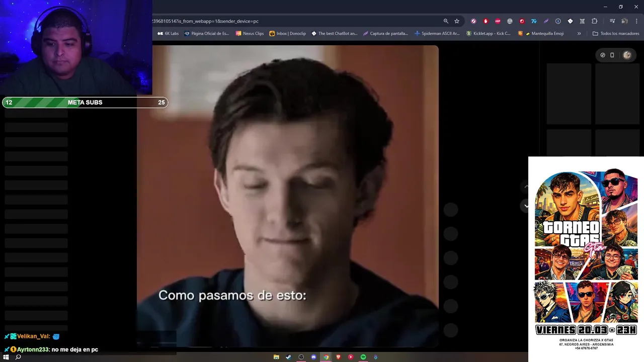Open Windows taskbar search
This screenshot has height=362, width=644.
pyautogui.click(x=18, y=357)
